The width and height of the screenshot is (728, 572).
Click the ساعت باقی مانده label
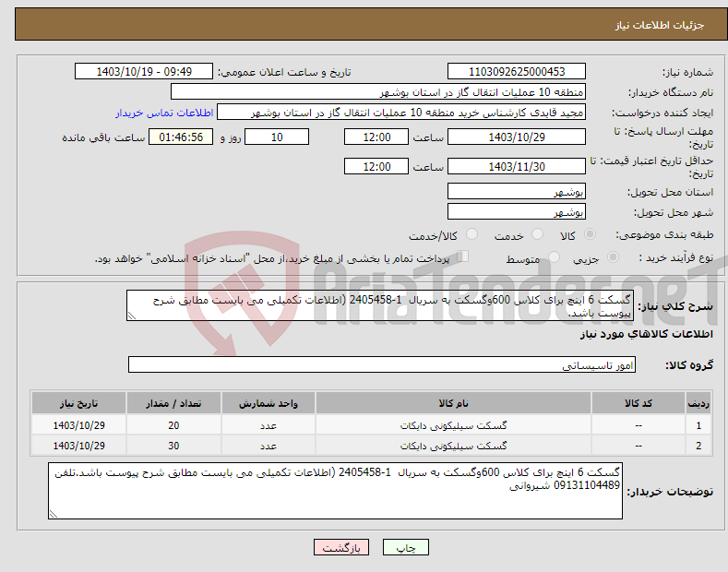103,137
